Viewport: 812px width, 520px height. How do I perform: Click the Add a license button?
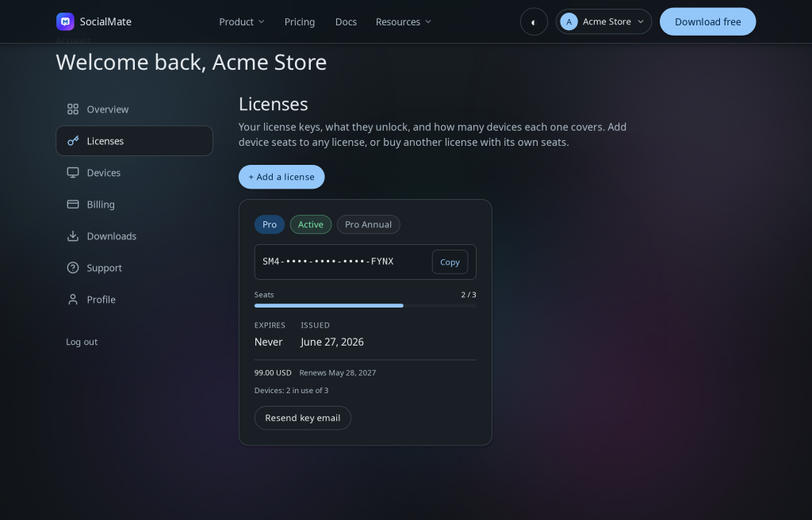[282, 177]
